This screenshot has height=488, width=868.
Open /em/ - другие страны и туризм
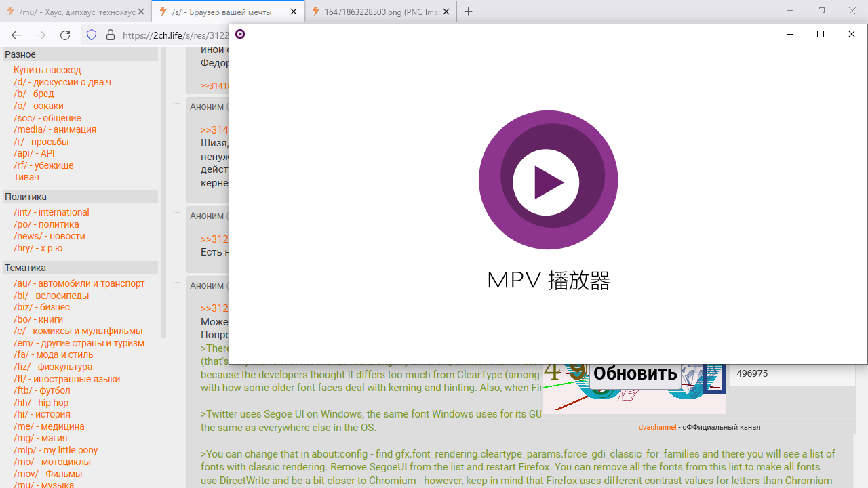coord(79,343)
